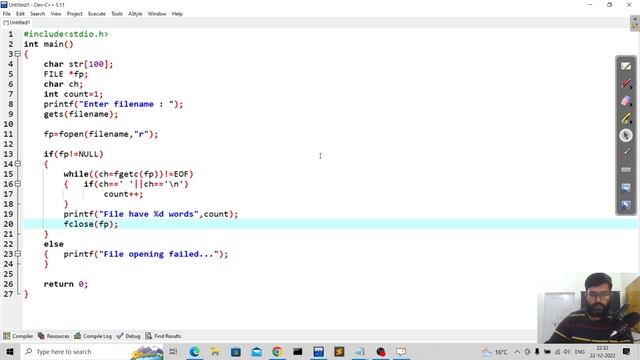Image resolution: width=640 pixels, height=360 pixels.
Task: Select the Untitled1 editor tab
Action: tap(17, 22)
